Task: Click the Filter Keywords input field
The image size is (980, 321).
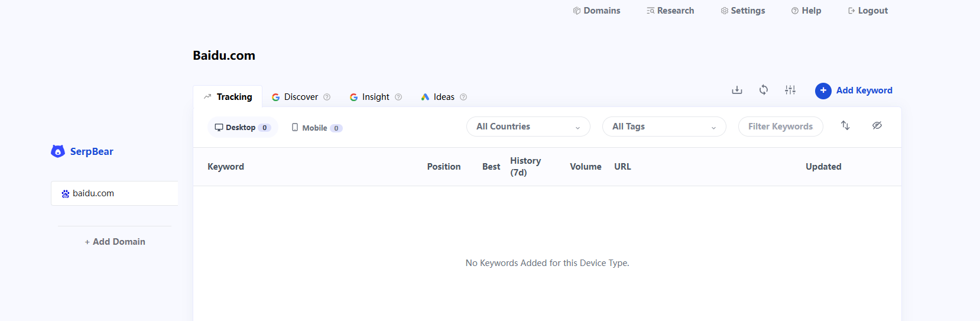Action: [x=781, y=127]
